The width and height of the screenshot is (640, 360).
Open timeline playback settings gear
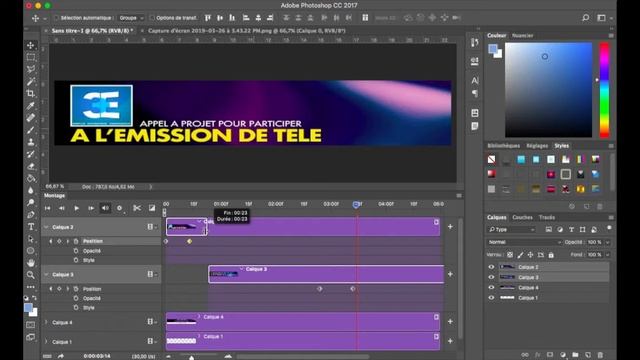[119, 208]
